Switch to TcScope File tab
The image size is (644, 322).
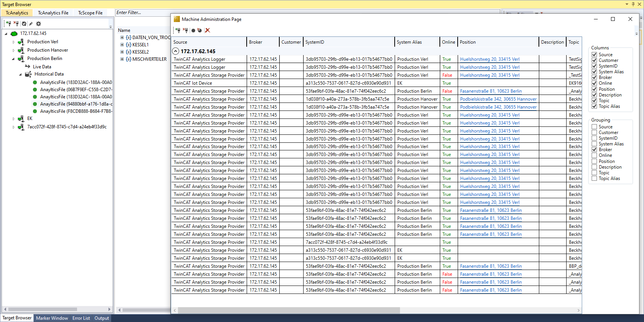coord(90,13)
